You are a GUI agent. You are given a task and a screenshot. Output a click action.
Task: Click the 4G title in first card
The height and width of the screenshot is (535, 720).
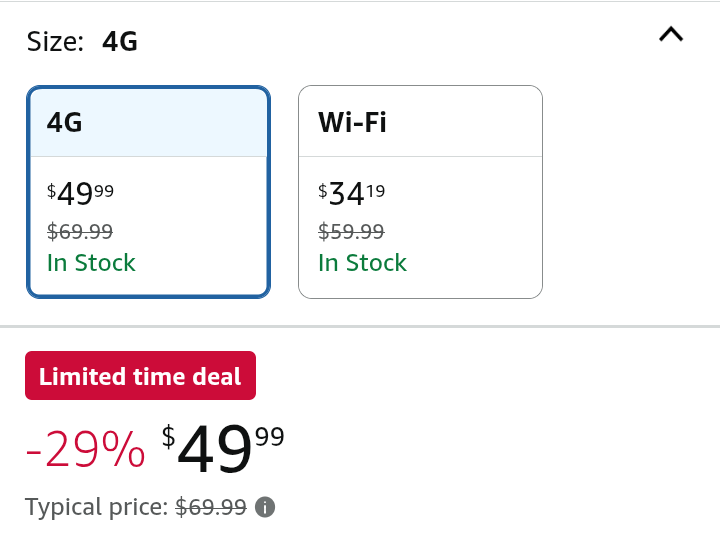click(x=65, y=123)
